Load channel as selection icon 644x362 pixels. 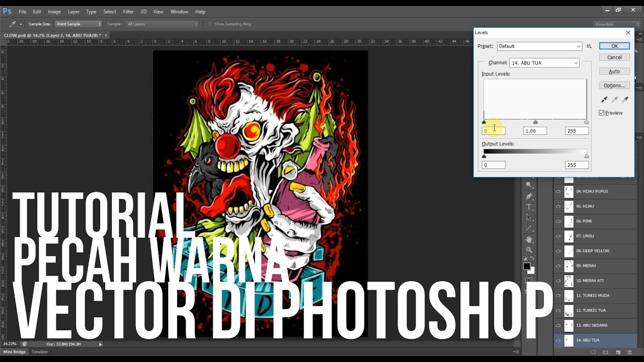[x=594, y=352]
